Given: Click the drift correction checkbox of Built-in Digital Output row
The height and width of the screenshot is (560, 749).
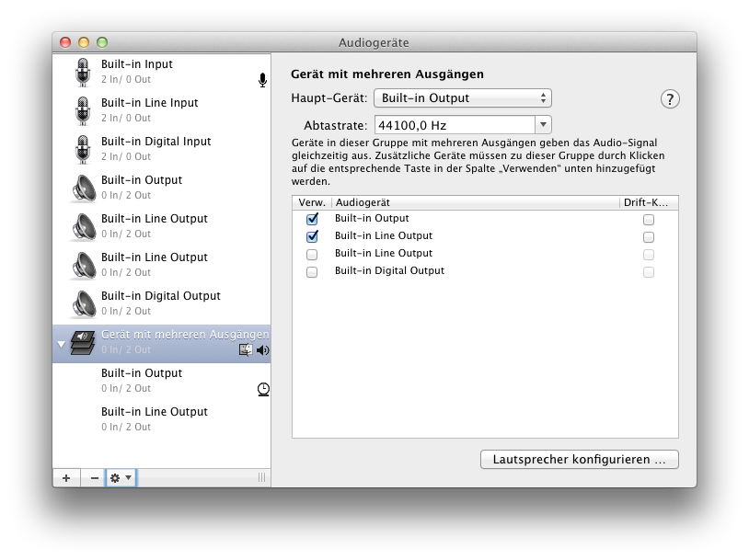Looking at the screenshot, I should 648,272.
